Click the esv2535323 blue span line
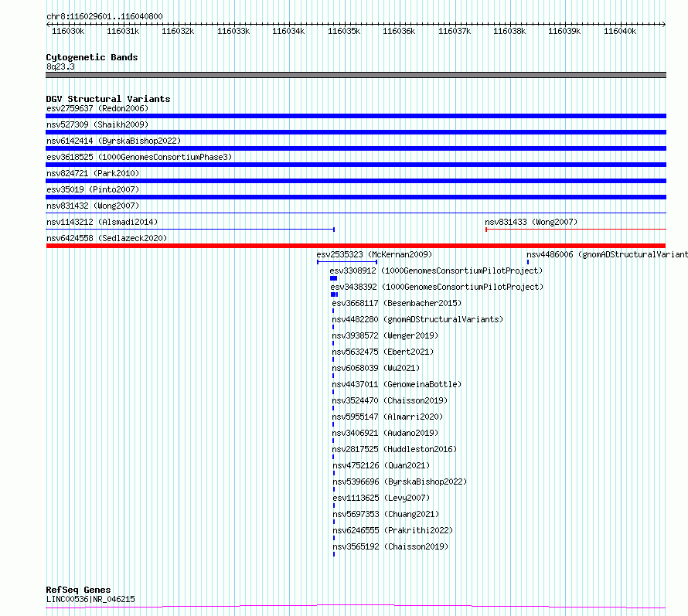The width and height of the screenshot is (688, 616). [347, 262]
